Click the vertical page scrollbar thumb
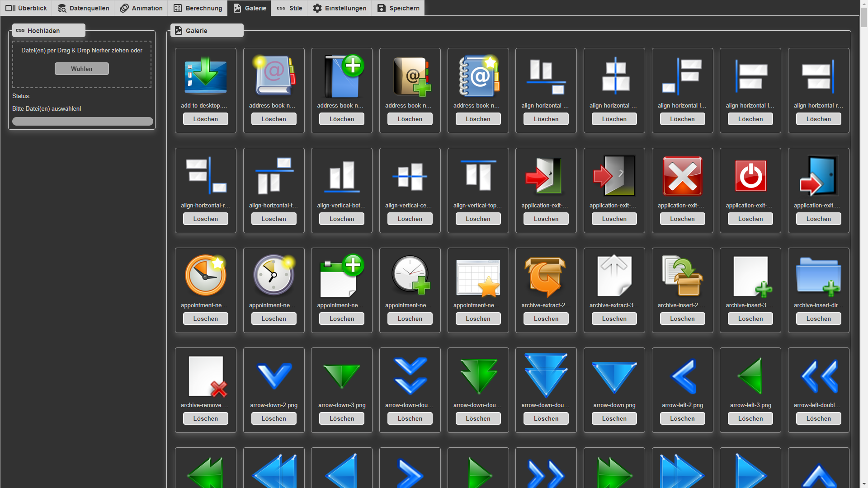This screenshot has height=488, width=868. point(864,18)
